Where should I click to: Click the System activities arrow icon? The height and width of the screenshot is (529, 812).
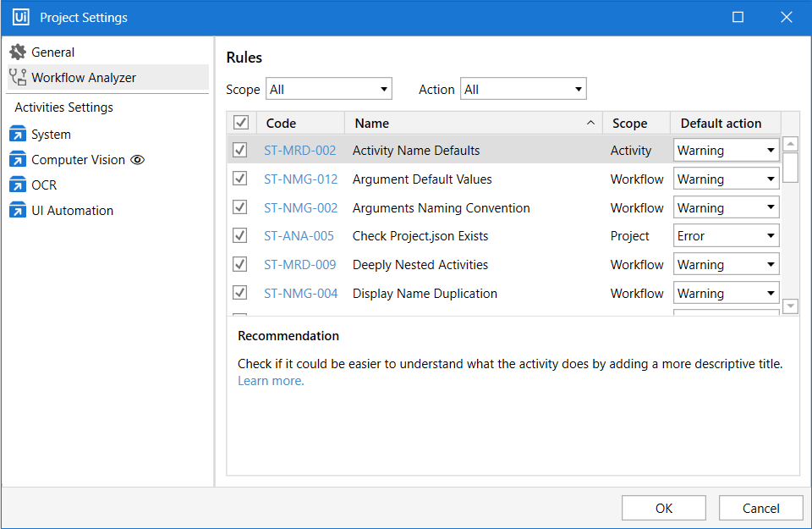point(18,135)
